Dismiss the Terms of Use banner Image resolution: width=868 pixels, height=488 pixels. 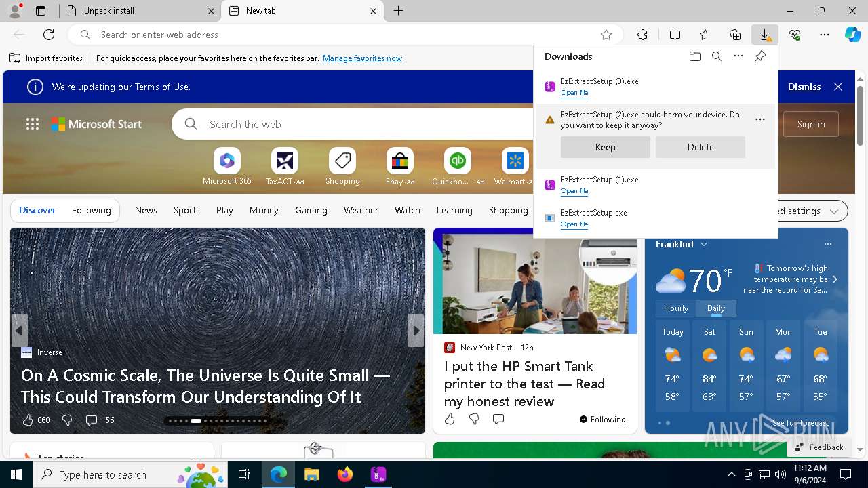pos(804,87)
